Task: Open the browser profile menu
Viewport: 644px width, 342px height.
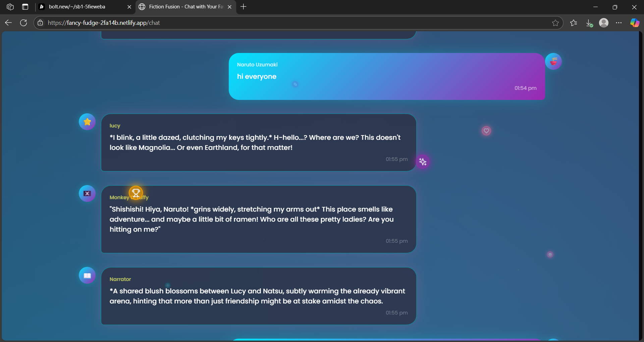Action: (604, 23)
